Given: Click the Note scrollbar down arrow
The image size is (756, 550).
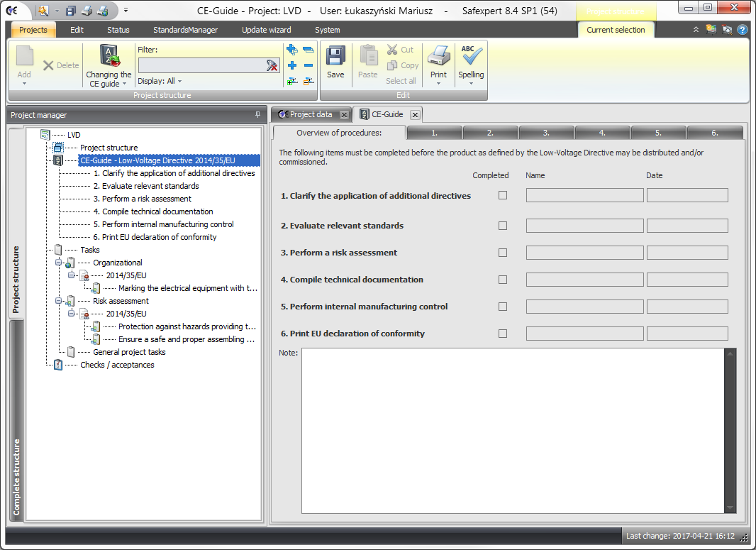Looking at the screenshot, I should pos(730,507).
